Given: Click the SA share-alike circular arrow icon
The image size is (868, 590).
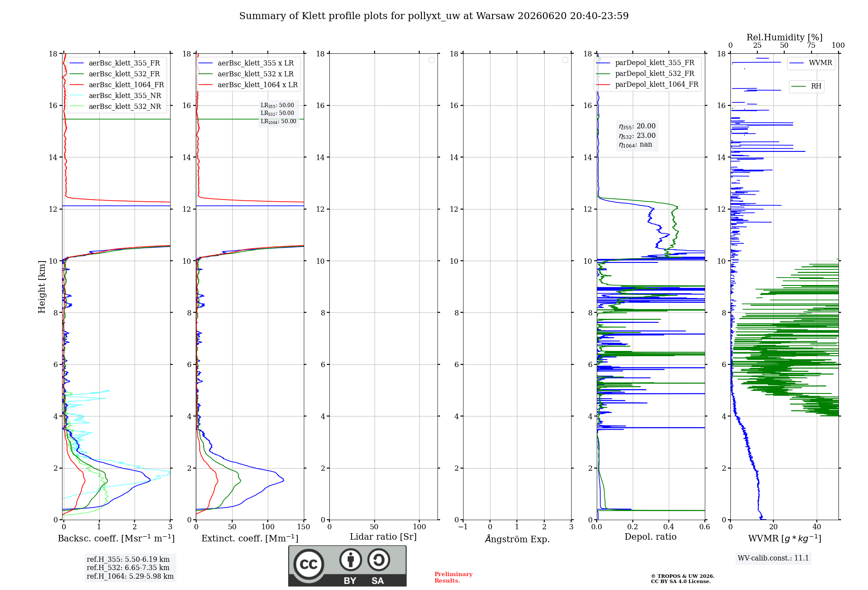Looking at the screenshot, I should [378, 560].
